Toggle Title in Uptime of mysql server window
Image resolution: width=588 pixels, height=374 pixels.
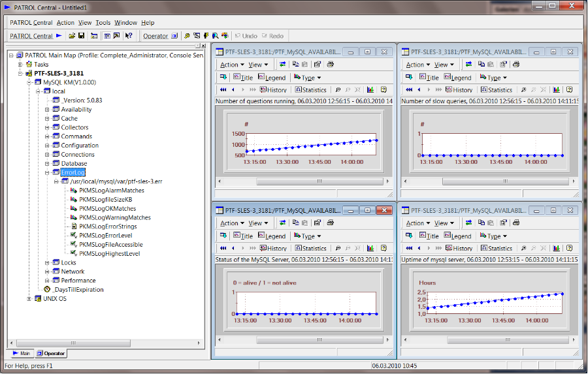(429, 236)
